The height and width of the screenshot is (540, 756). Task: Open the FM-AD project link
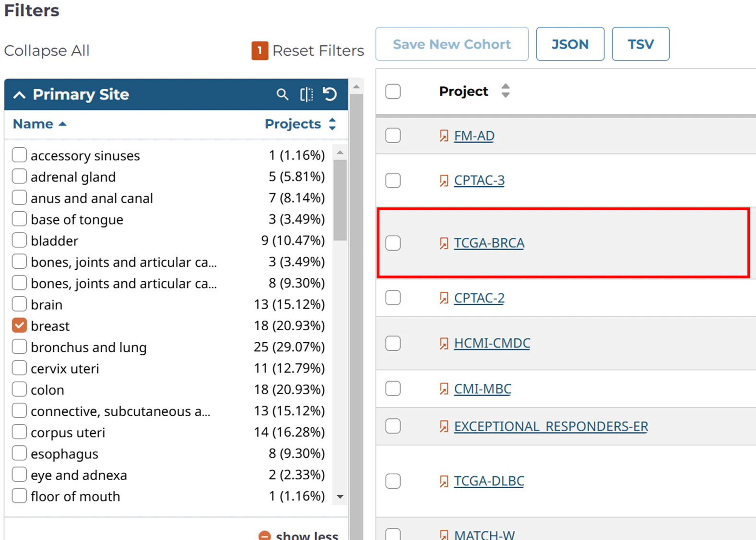pyautogui.click(x=474, y=136)
